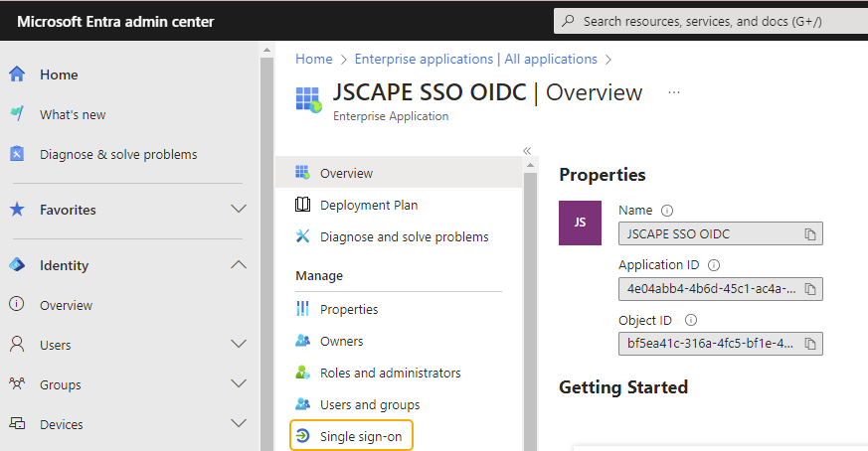Click the Diagnose & solve problems sidebar icon
The height and width of the screenshot is (451, 868).
click(x=17, y=154)
